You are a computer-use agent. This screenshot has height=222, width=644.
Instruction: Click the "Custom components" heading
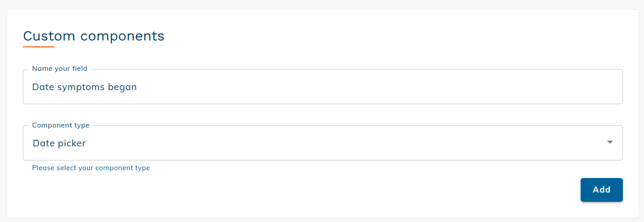[x=94, y=36]
